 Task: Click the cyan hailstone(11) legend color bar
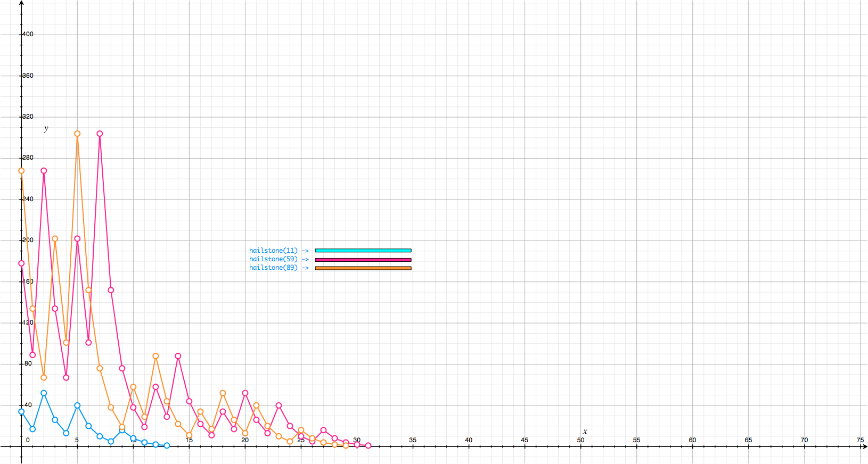click(x=363, y=250)
